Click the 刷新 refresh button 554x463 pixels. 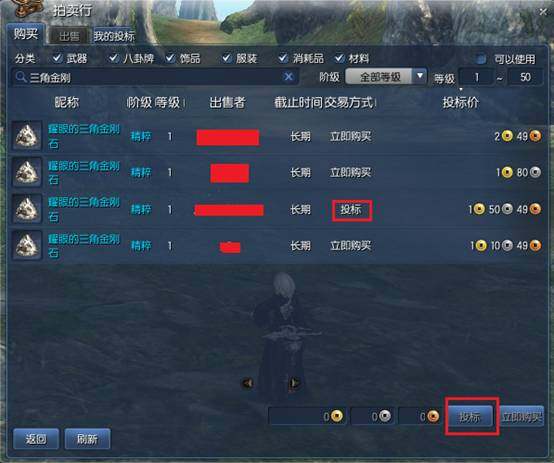87,439
